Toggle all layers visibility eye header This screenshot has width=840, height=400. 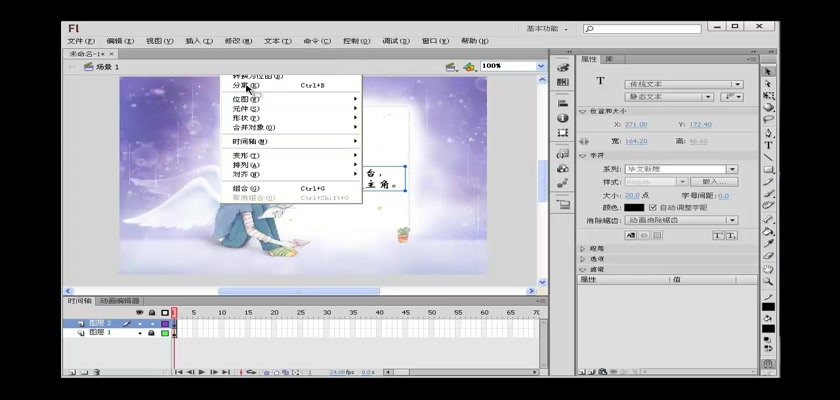click(x=140, y=312)
